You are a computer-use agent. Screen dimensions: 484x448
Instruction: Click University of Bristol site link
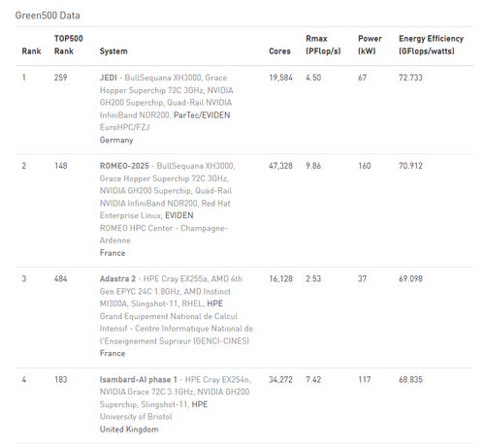136,417
